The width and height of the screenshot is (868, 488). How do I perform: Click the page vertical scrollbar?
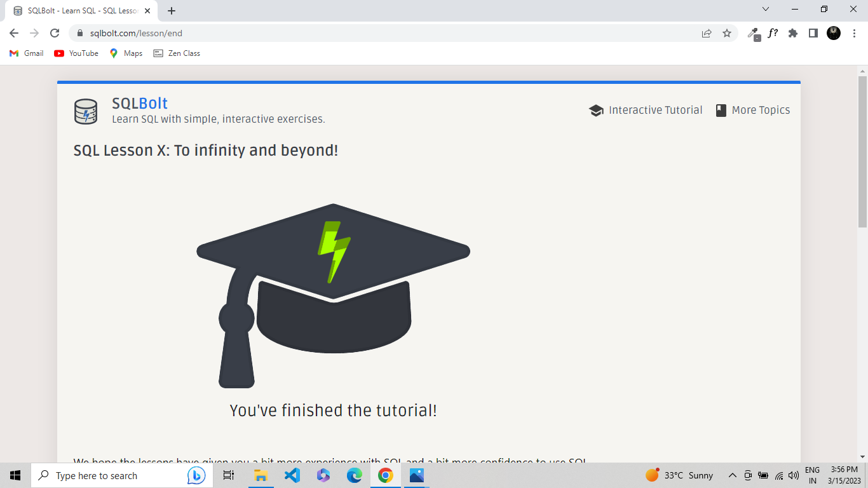[862, 151]
